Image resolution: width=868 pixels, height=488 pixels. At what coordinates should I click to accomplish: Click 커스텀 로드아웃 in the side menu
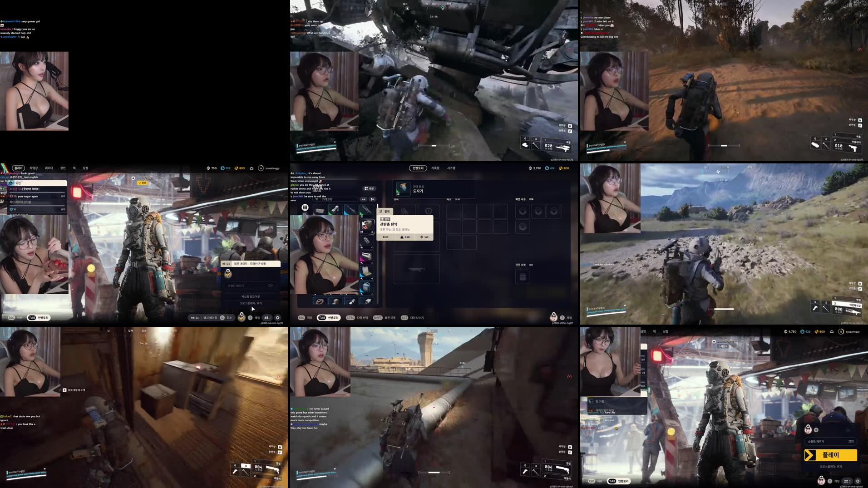coord(250,297)
